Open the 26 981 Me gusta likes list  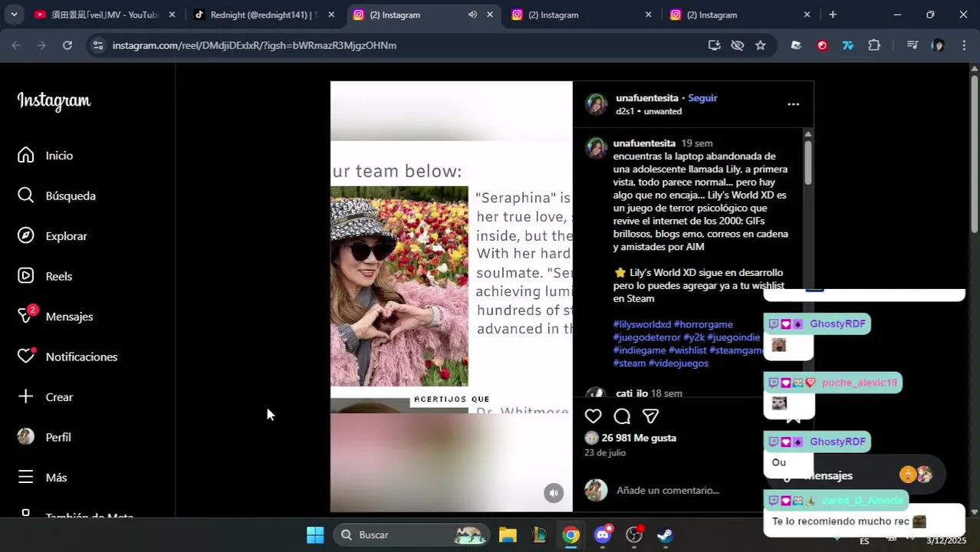pyautogui.click(x=639, y=438)
